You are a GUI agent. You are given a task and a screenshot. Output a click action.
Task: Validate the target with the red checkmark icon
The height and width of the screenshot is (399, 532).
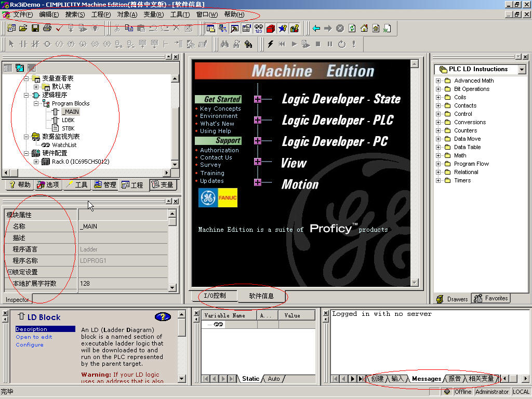coord(59,28)
